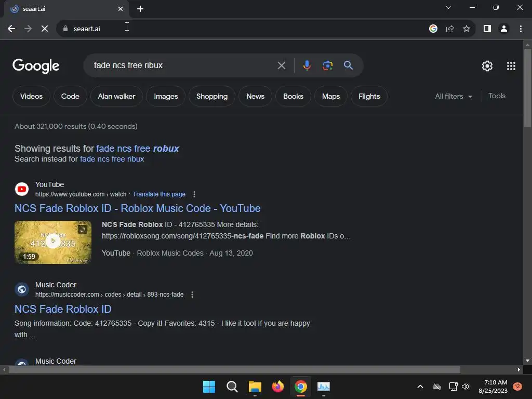Clear the search query
This screenshot has height=399, width=532.
281,65
